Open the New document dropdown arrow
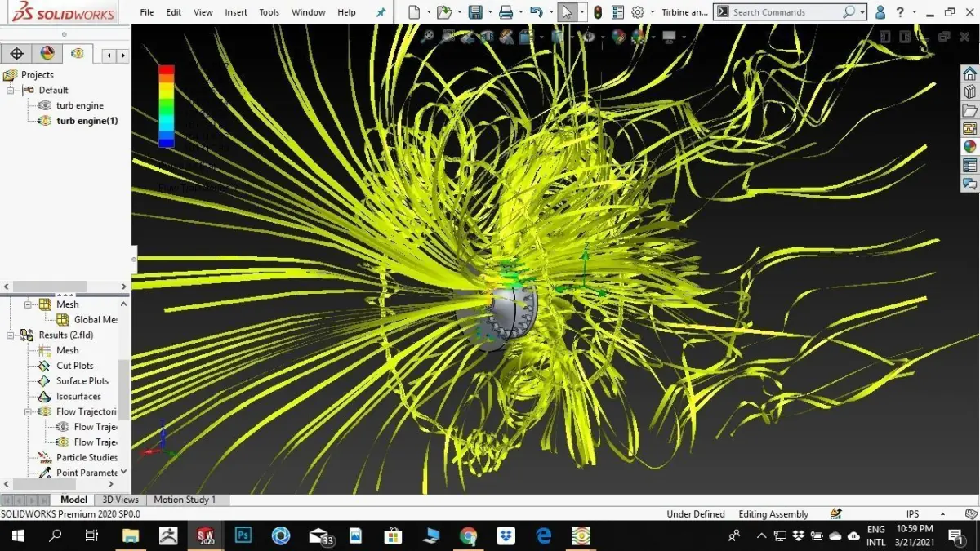Viewport: 980px width, 551px height. pos(428,12)
